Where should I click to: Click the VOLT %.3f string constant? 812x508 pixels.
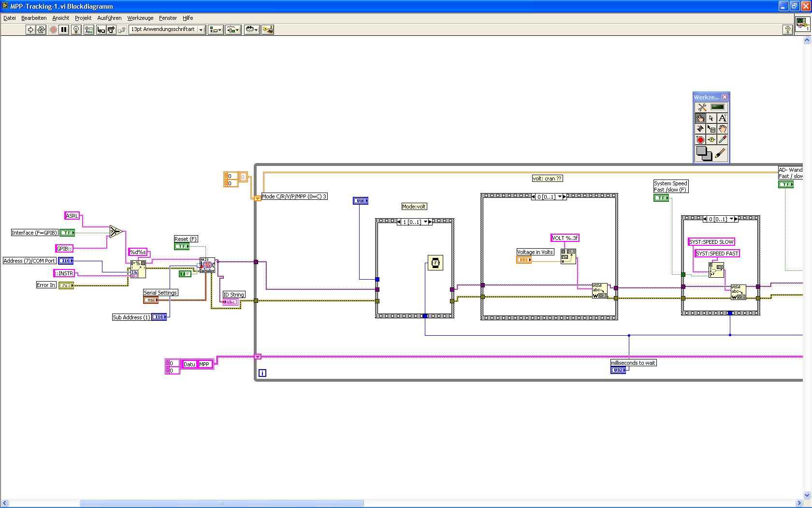pyautogui.click(x=565, y=238)
